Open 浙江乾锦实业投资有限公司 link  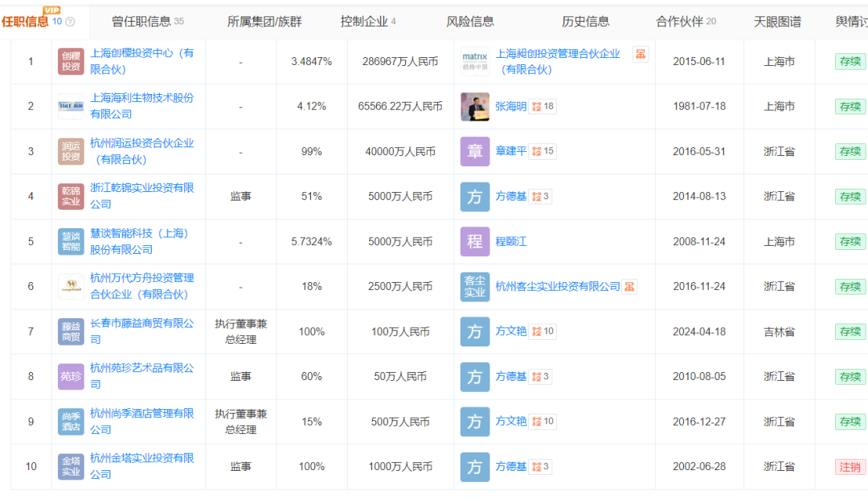(142, 196)
